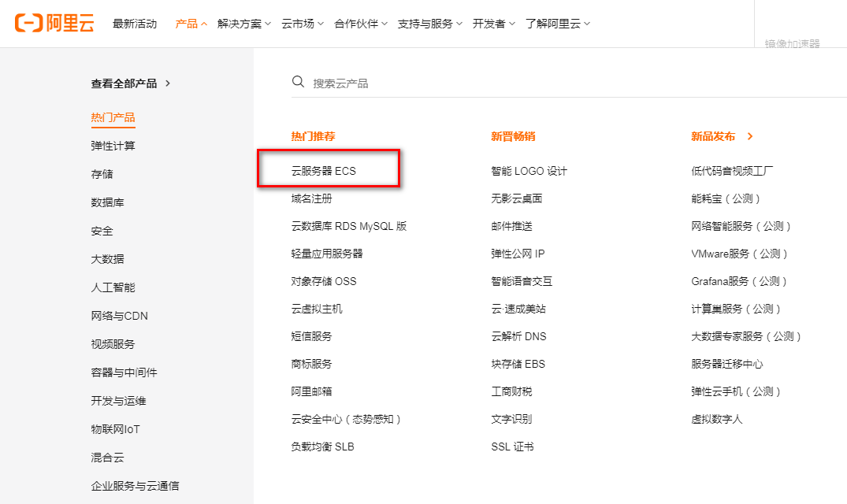Open 弹性云手机（公测）link

(x=736, y=391)
